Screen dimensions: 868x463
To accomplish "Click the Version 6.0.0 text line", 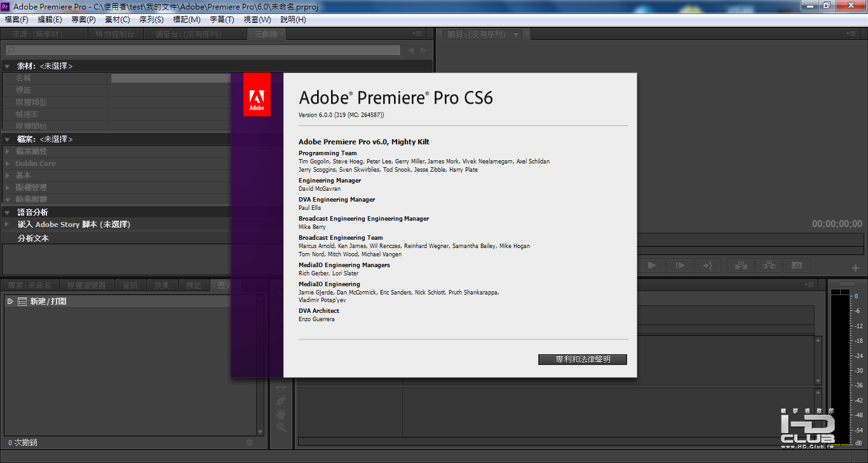I will (x=341, y=115).
